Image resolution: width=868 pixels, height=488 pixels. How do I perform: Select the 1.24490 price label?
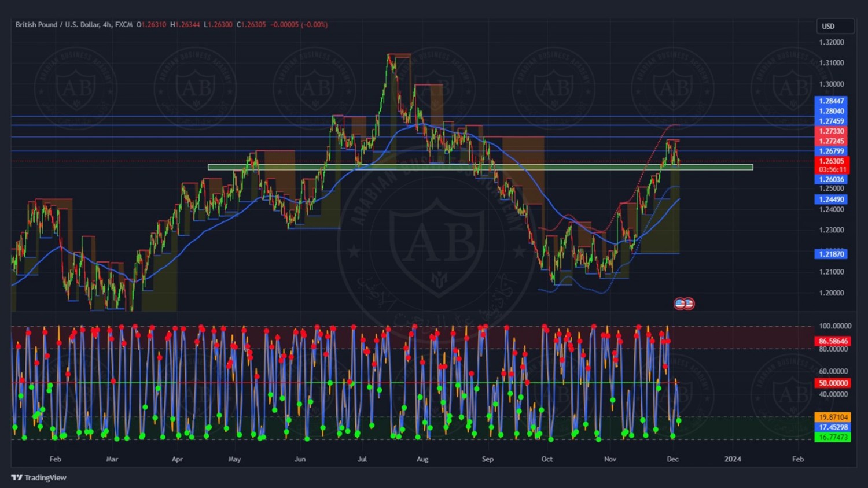pyautogui.click(x=831, y=199)
